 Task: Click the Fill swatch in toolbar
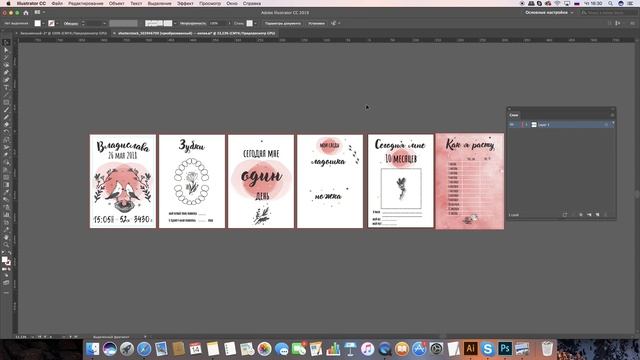point(5,260)
